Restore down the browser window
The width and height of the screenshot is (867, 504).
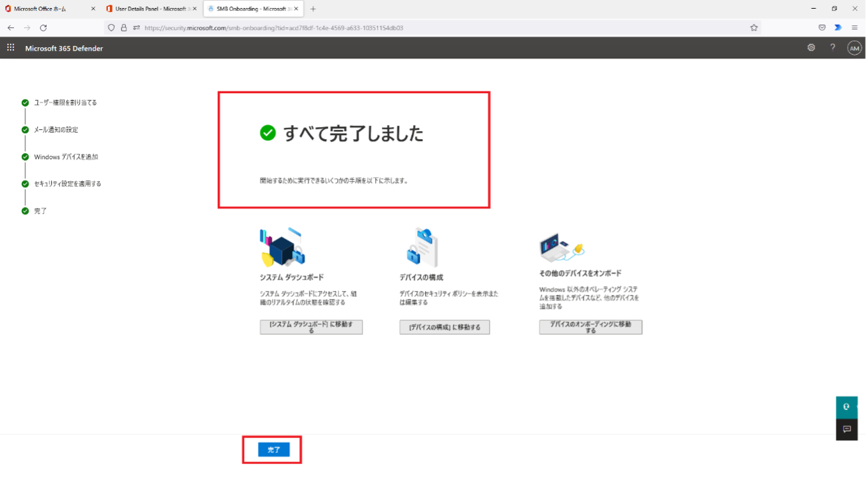pos(834,9)
